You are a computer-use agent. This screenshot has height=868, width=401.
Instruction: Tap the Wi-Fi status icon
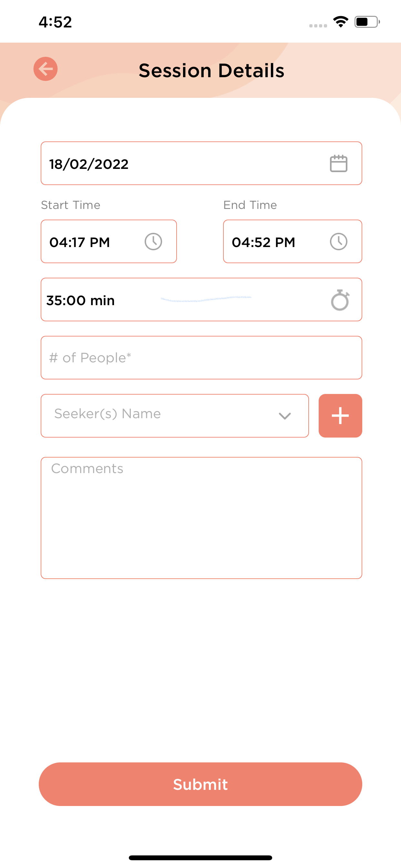point(340,22)
